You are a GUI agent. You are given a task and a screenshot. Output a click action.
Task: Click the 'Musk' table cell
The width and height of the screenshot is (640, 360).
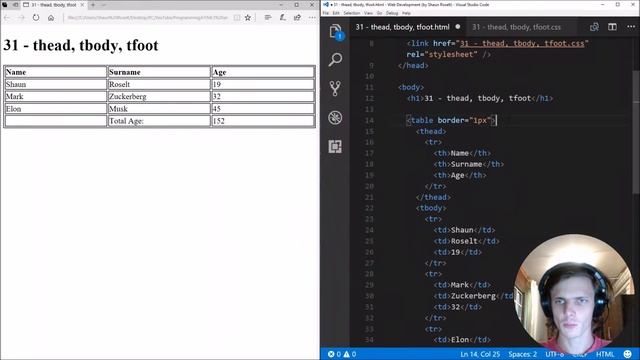coord(159,109)
